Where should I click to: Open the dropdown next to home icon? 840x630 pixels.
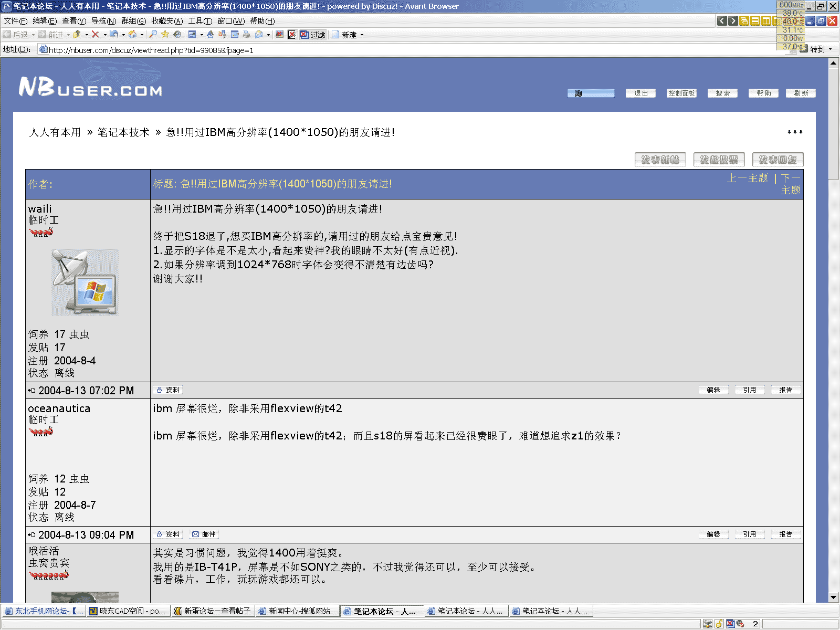click(142, 35)
